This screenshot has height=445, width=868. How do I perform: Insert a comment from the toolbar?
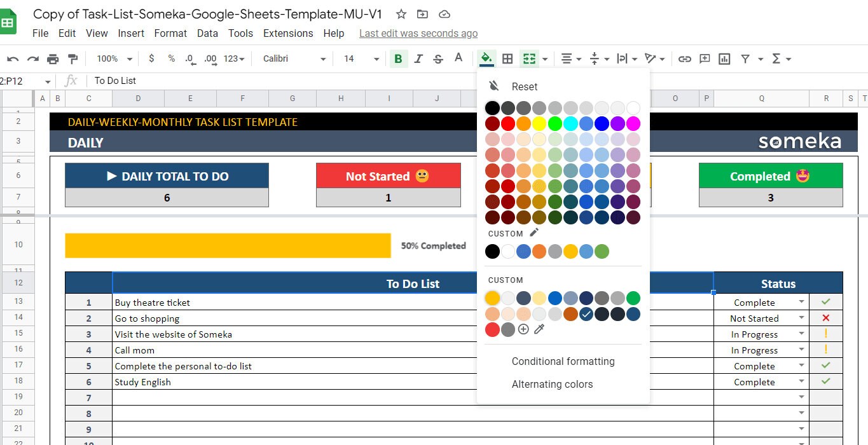point(704,58)
